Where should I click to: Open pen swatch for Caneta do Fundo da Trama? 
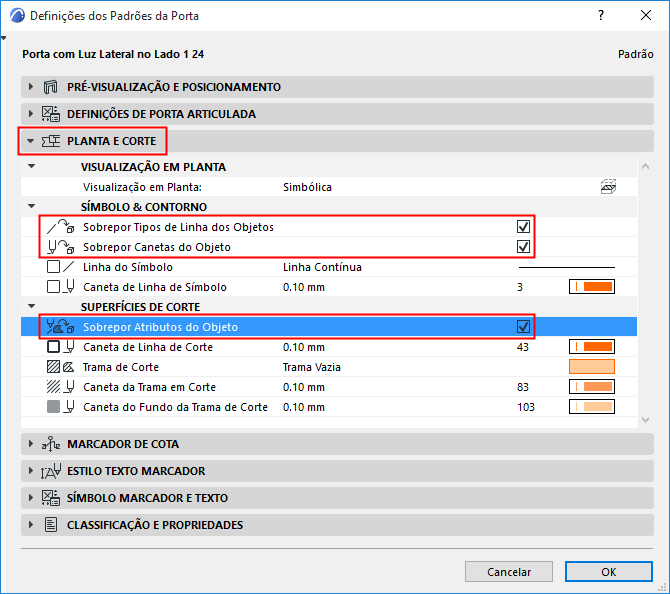coord(592,407)
